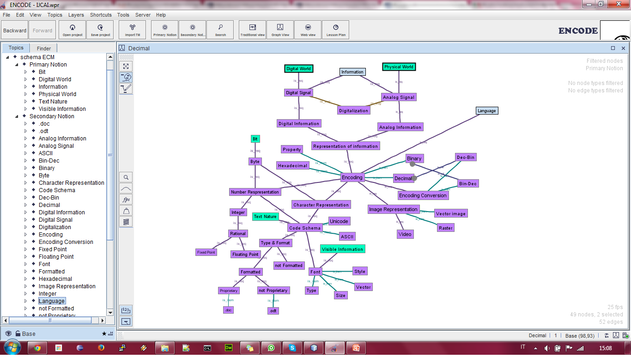The image size is (631, 364).
Task: Click the Graph View icon
Action: pyautogui.click(x=280, y=30)
